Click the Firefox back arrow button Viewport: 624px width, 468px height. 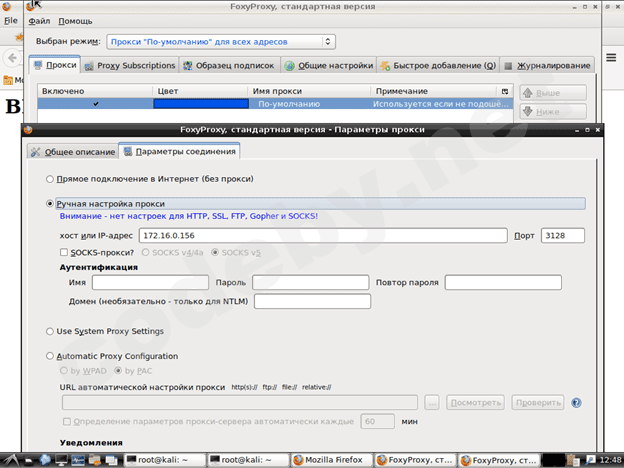pyautogui.click(x=12, y=58)
